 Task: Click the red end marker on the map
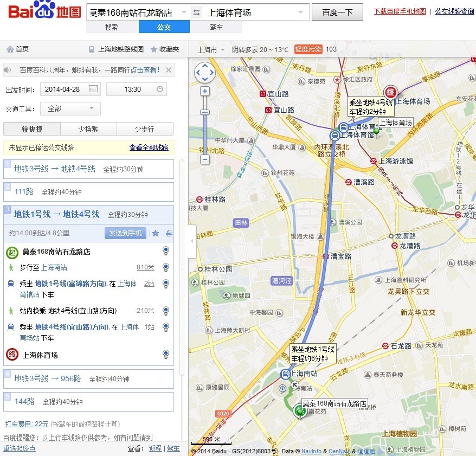pyautogui.click(x=390, y=93)
